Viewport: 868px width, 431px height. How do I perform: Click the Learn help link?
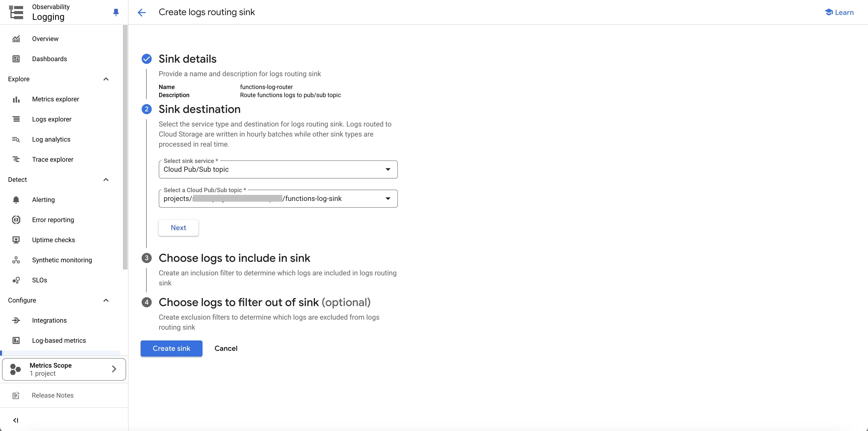(839, 12)
